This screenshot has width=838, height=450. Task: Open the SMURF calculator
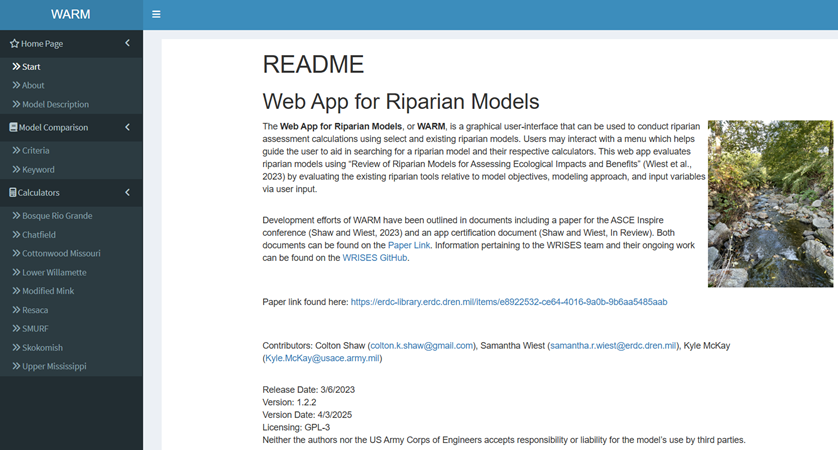[71, 329]
